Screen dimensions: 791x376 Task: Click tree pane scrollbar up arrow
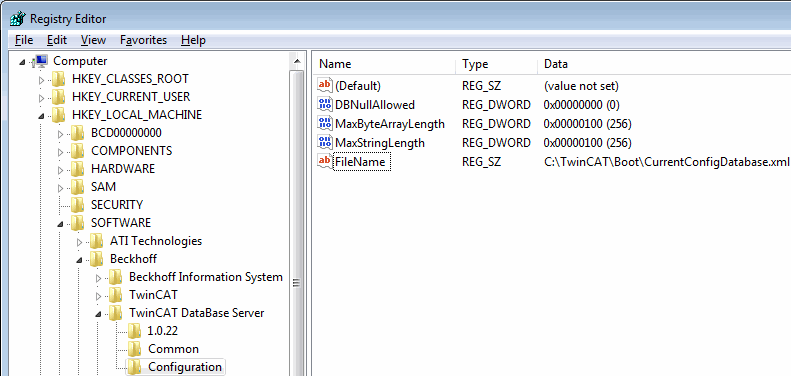[297, 62]
